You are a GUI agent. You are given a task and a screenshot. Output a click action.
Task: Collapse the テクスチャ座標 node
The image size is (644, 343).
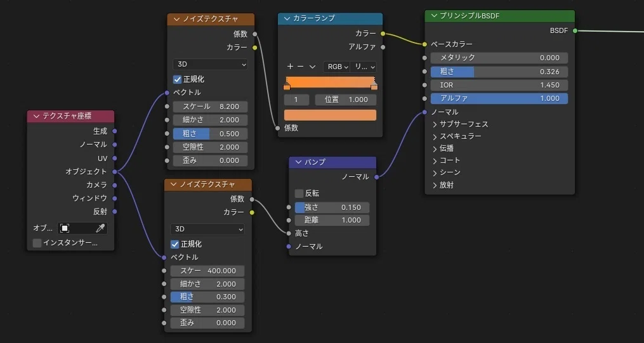[x=37, y=117]
